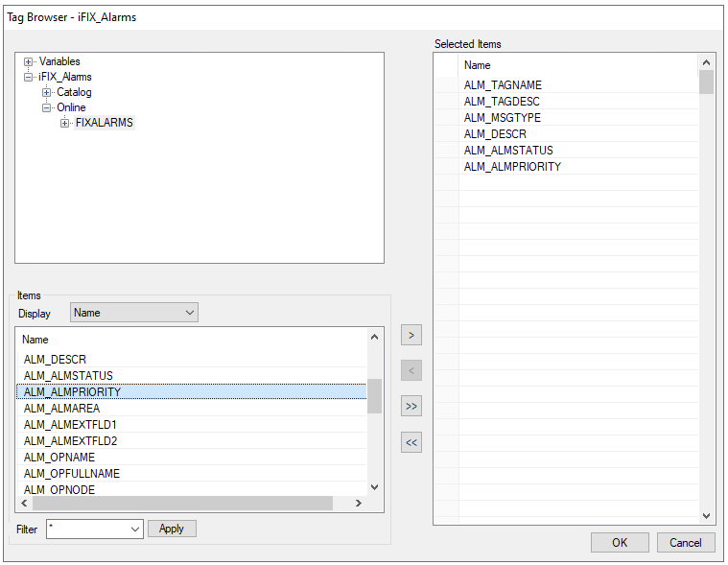Viewport: 728px width, 565px height.
Task: Remove selected item with the < button
Action: click(411, 370)
